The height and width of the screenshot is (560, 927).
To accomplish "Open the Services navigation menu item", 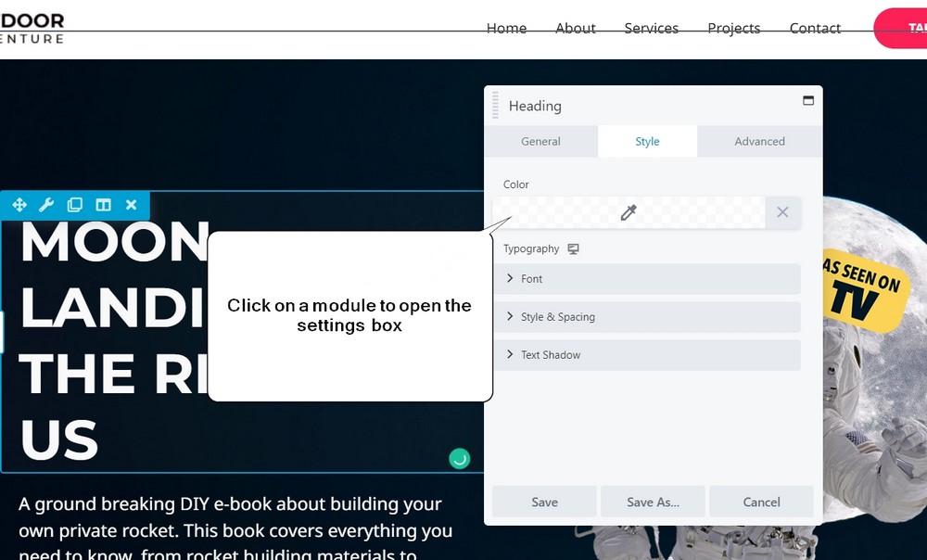I will click(651, 28).
